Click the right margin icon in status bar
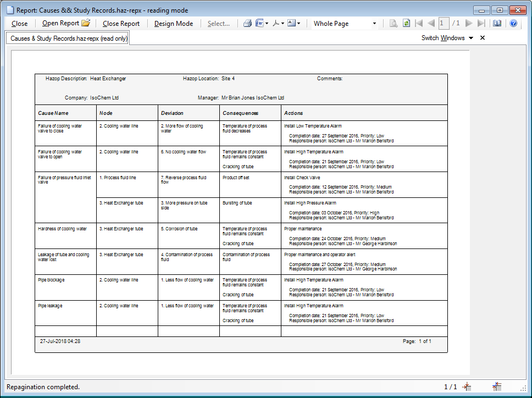This screenshot has width=532, height=398. click(x=496, y=387)
